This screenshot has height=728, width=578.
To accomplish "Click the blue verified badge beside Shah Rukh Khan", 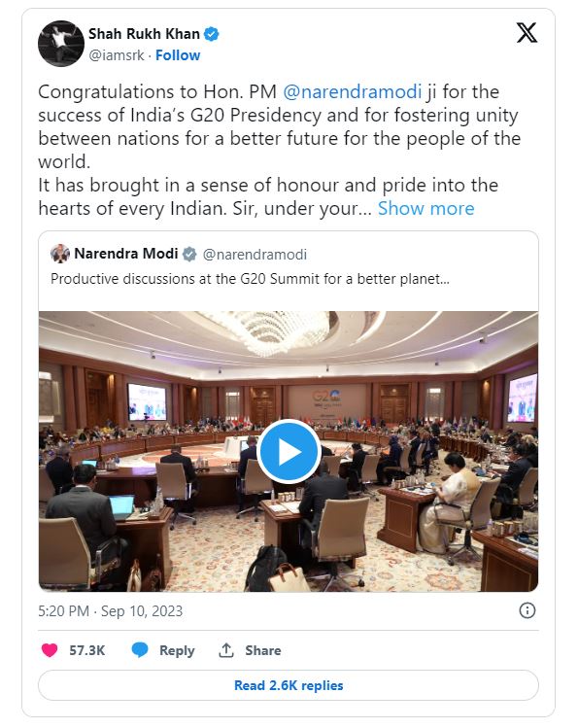I will [212, 34].
